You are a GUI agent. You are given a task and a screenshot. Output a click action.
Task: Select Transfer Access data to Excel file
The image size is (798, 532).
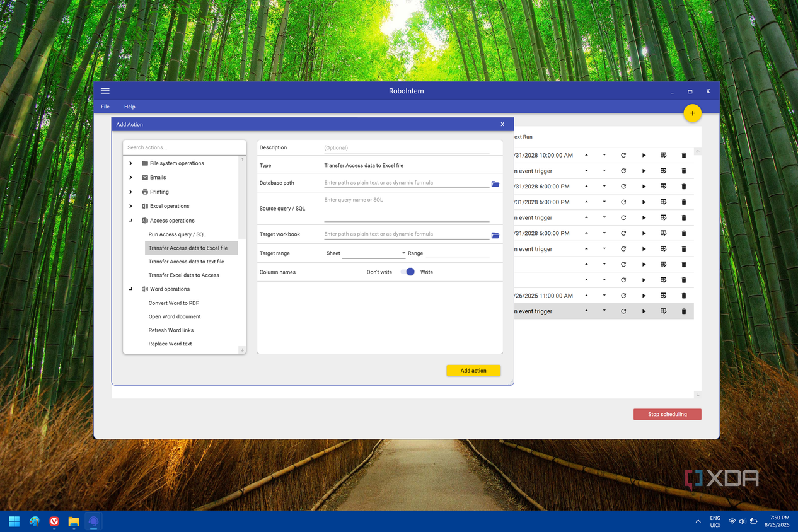pos(192,248)
